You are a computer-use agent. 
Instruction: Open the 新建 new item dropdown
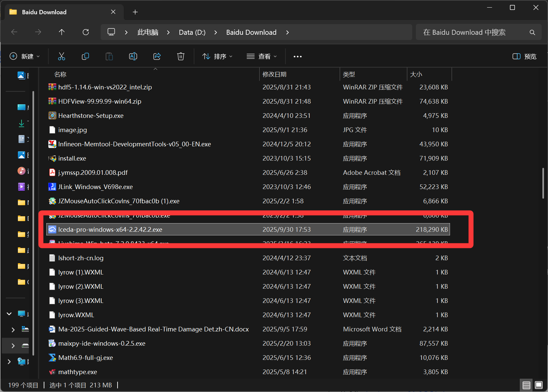point(25,56)
